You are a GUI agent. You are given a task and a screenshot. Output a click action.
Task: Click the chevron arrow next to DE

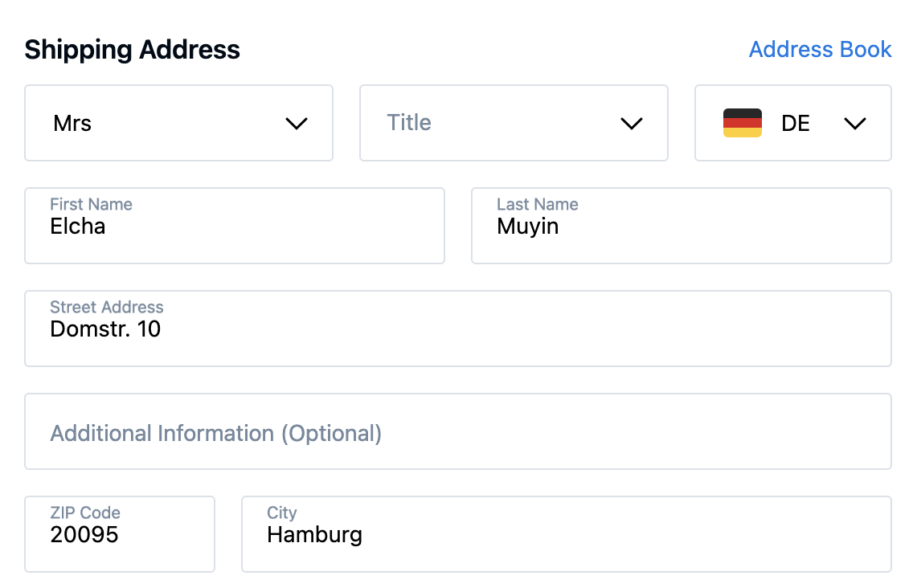tap(855, 124)
